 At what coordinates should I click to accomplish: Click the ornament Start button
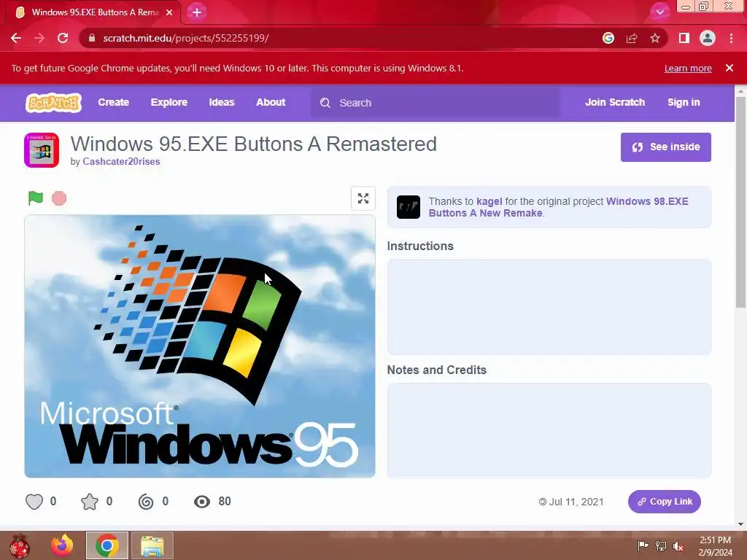pos(20,545)
